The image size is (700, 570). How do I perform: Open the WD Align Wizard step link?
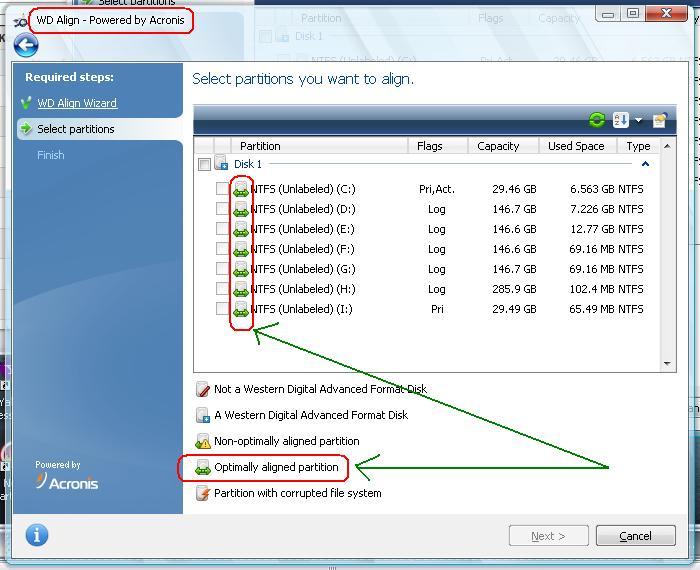coord(77,103)
